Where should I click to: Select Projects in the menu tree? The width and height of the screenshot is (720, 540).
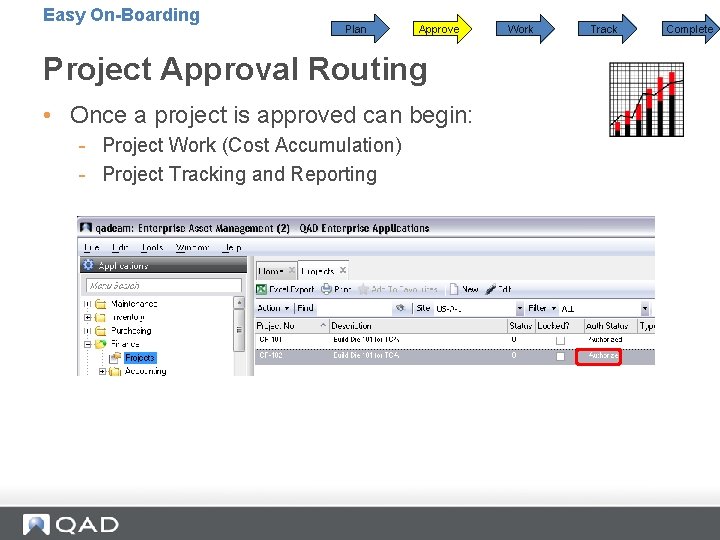click(140, 358)
